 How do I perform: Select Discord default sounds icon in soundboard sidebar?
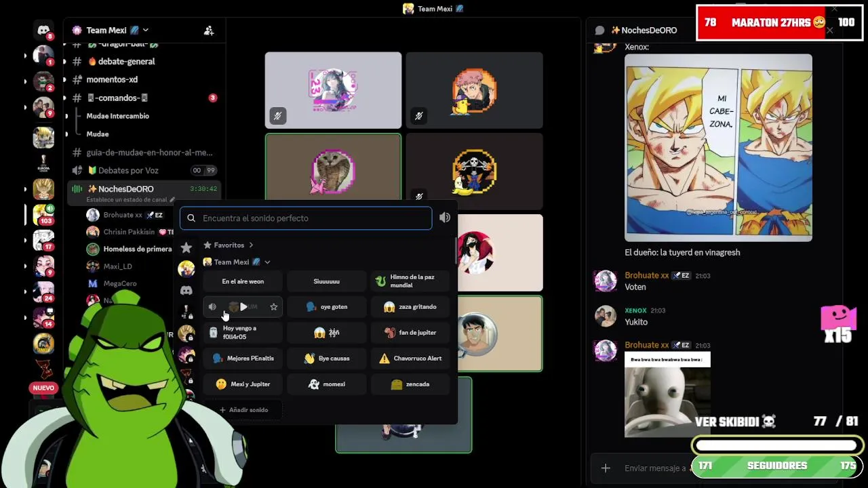(x=186, y=290)
